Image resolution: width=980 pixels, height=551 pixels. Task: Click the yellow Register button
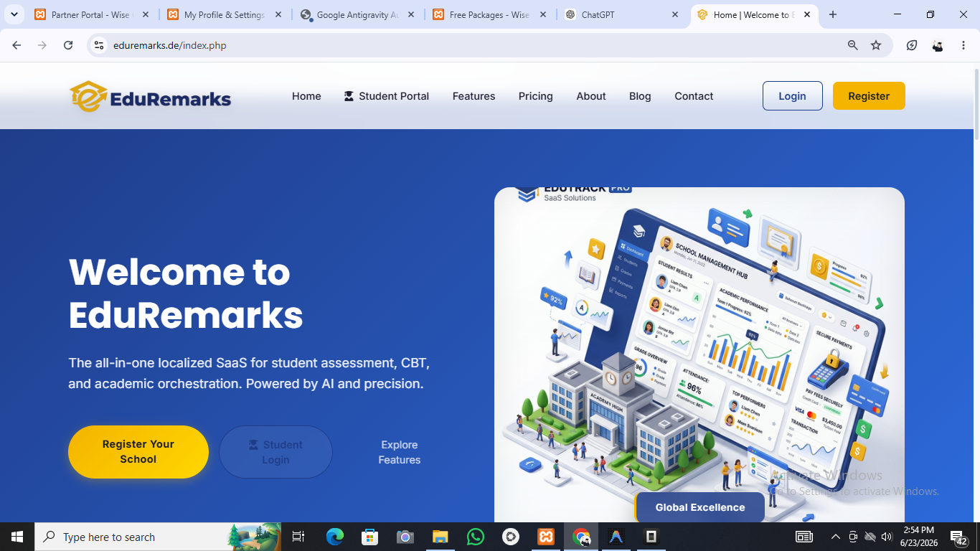(x=869, y=96)
